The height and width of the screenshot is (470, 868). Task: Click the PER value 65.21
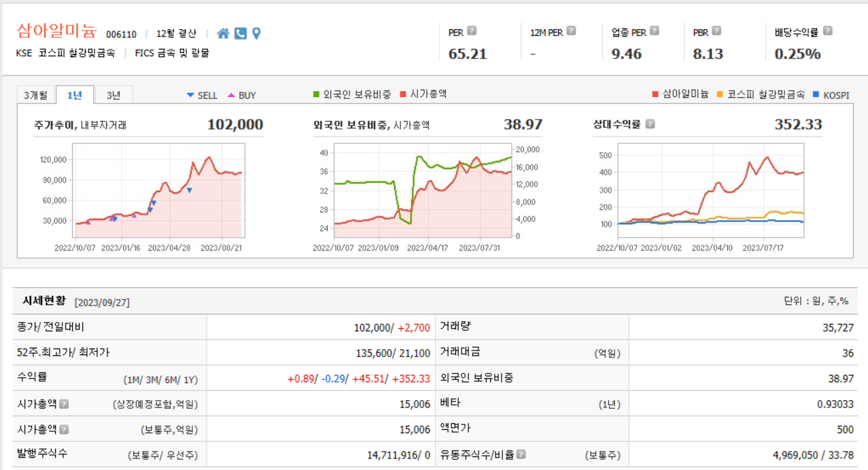point(468,54)
